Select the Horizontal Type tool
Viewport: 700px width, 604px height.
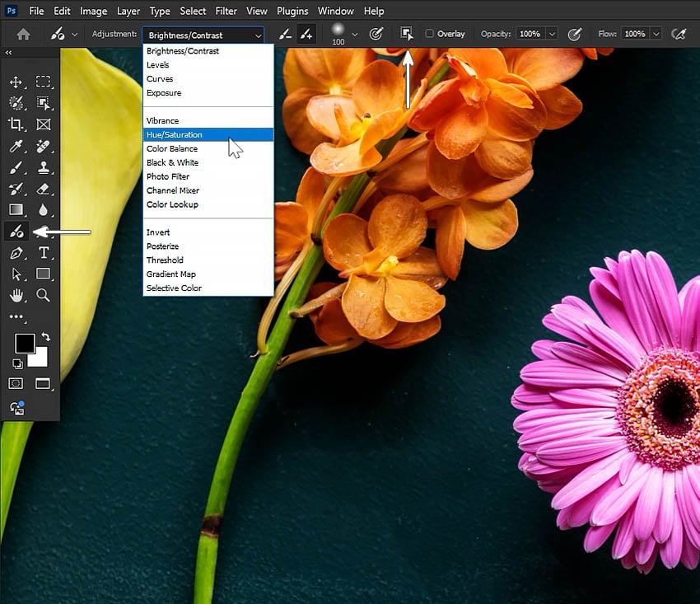point(44,253)
